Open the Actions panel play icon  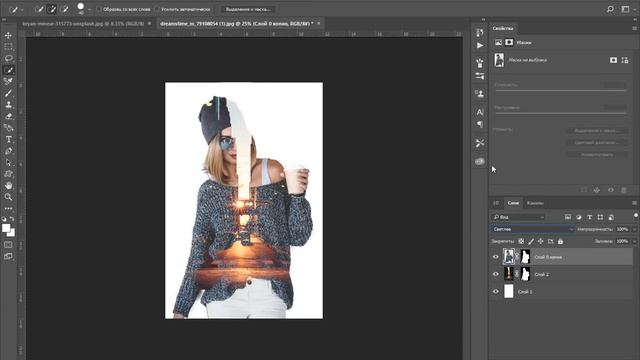point(480,45)
